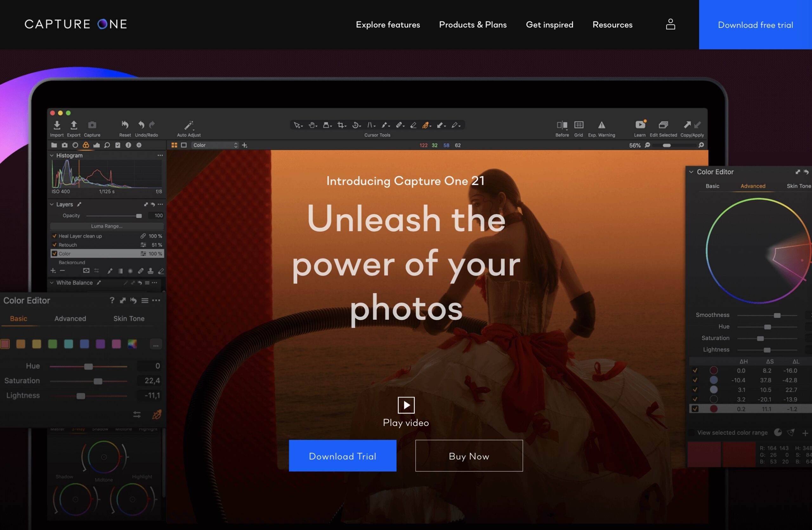Click the Exp. Warning triangle icon
This screenshot has width=812, height=530.
click(x=601, y=125)
